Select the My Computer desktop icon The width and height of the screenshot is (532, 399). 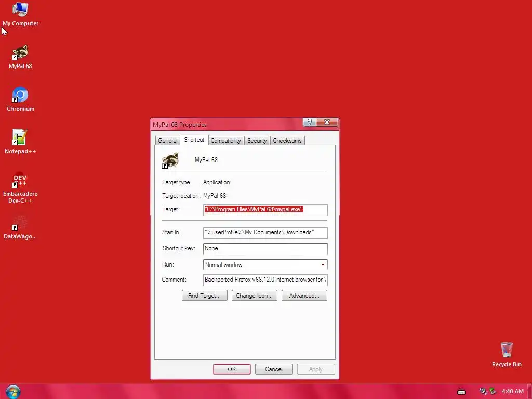(20, 14)
